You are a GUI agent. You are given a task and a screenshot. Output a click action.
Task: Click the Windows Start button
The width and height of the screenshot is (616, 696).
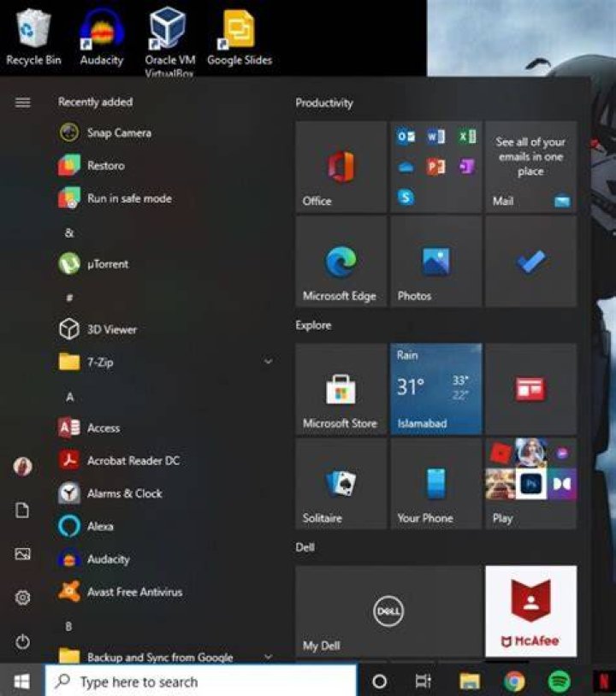(21, 681)
